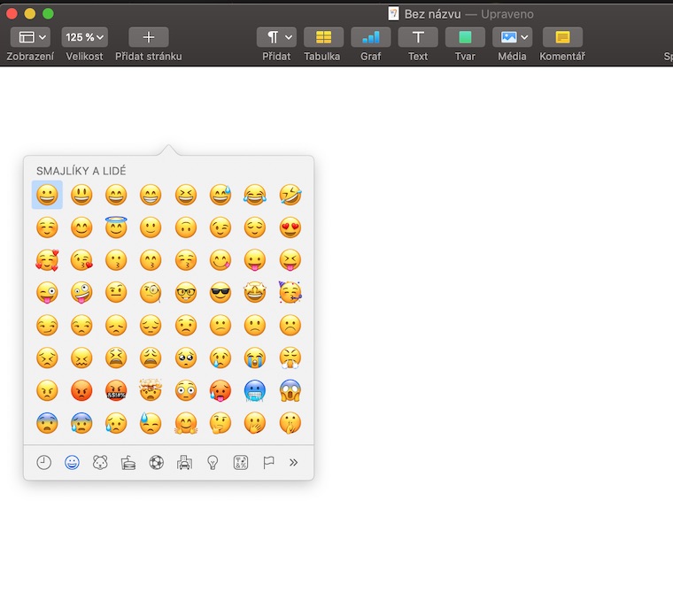The height and width of the screenshot is (616, 673).
Task: Select the heart-eyes emoji
Action: (290, 227)
